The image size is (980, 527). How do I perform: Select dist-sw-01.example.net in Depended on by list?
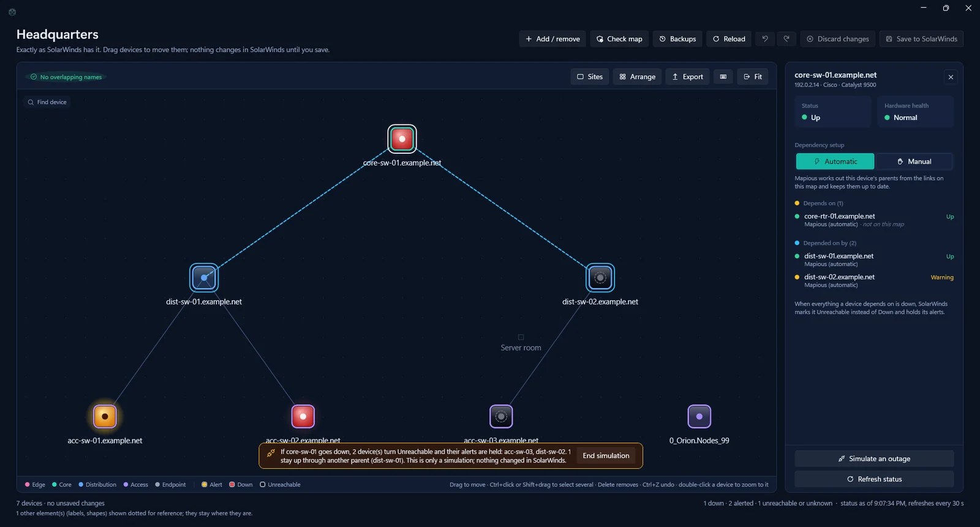pyautogui.click(x=874, y=260)
